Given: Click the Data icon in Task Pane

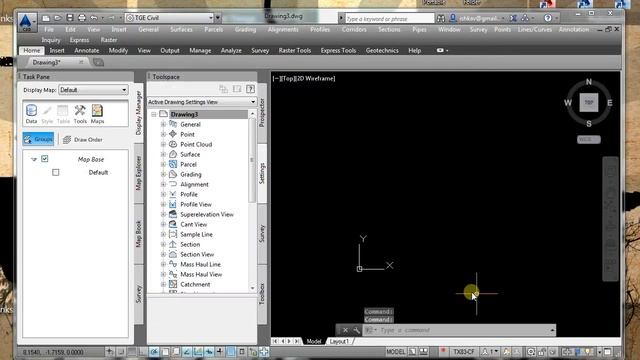Looking at the screenshot, I should point(31,114).
